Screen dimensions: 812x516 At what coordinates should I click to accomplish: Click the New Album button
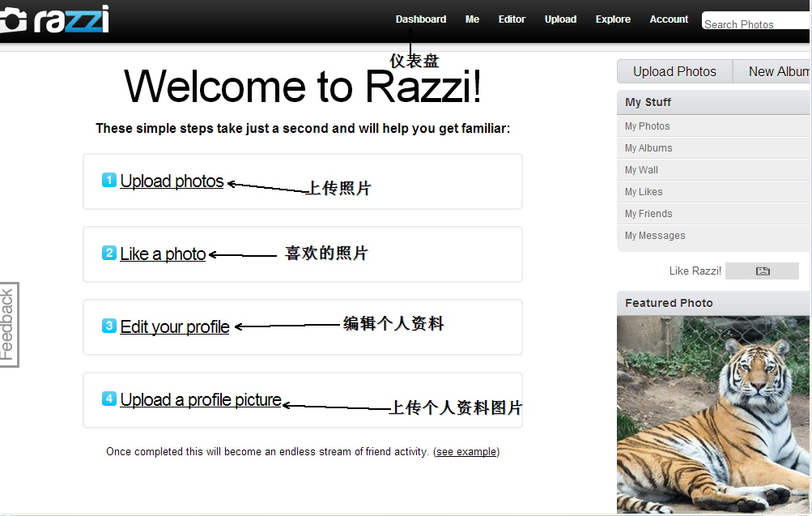[772, 71]
